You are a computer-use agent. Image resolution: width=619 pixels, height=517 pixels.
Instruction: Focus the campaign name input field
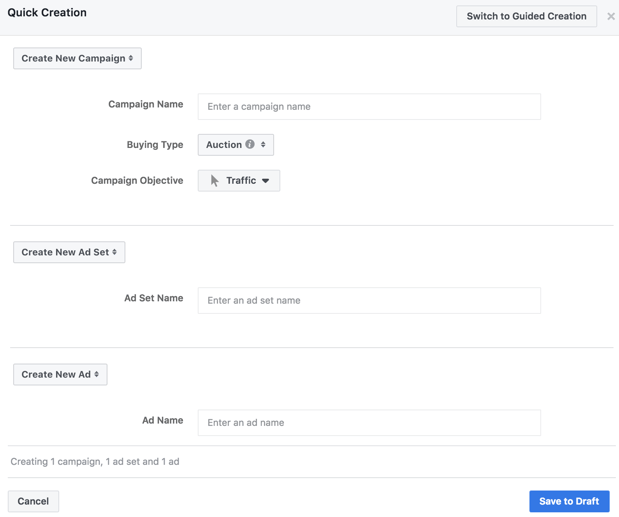[369, 107]
